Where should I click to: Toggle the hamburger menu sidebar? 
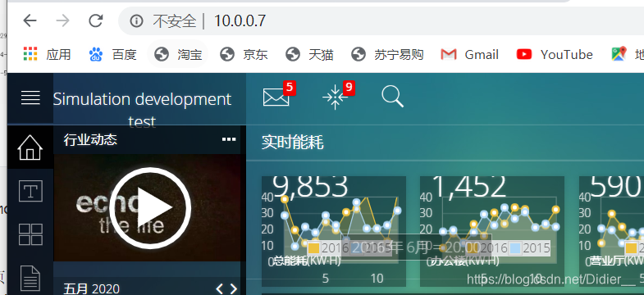[30, 98]
